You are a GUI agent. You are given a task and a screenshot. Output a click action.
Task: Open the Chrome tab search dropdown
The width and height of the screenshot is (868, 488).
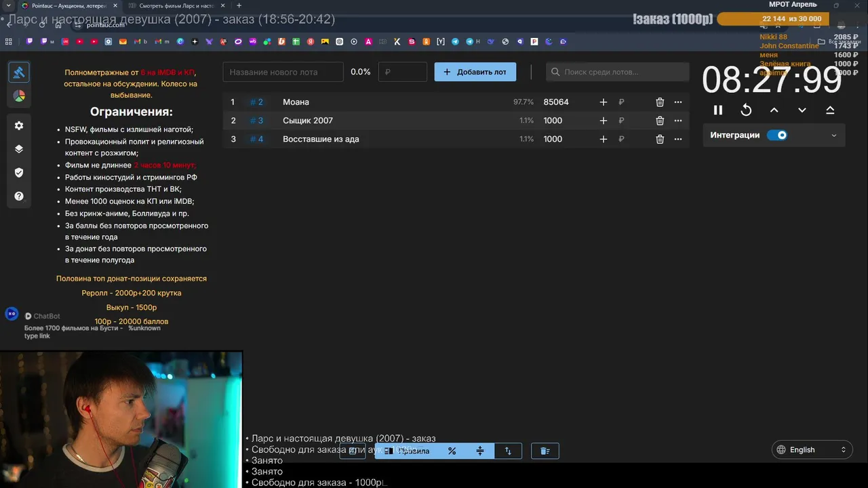pyautogui.click(x=7, y=5)
